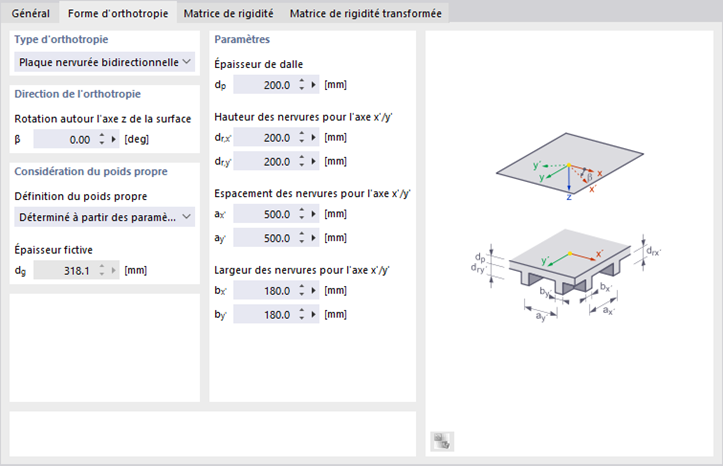Click the arrow next to rib width bx'
This screenshot has height=466, width=723.
click(314, 291)
